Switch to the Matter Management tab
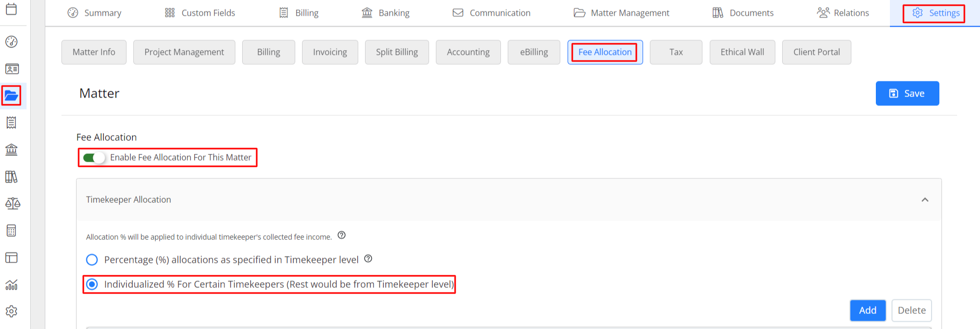The width and height of the screenshot is (980, 329). point(621,13)
